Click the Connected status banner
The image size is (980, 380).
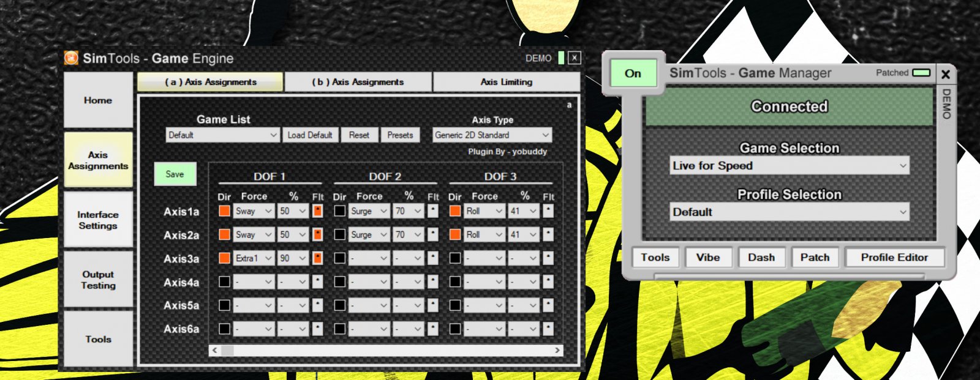790,106
